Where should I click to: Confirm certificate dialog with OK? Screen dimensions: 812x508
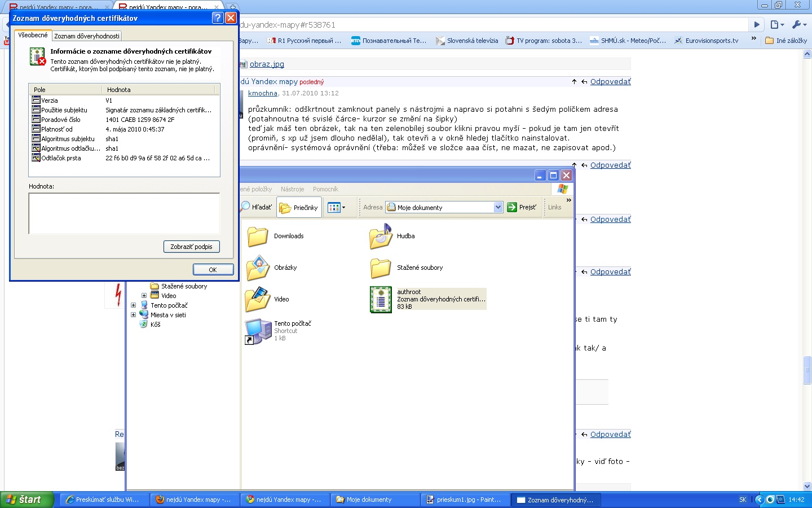tap(213, 270)
